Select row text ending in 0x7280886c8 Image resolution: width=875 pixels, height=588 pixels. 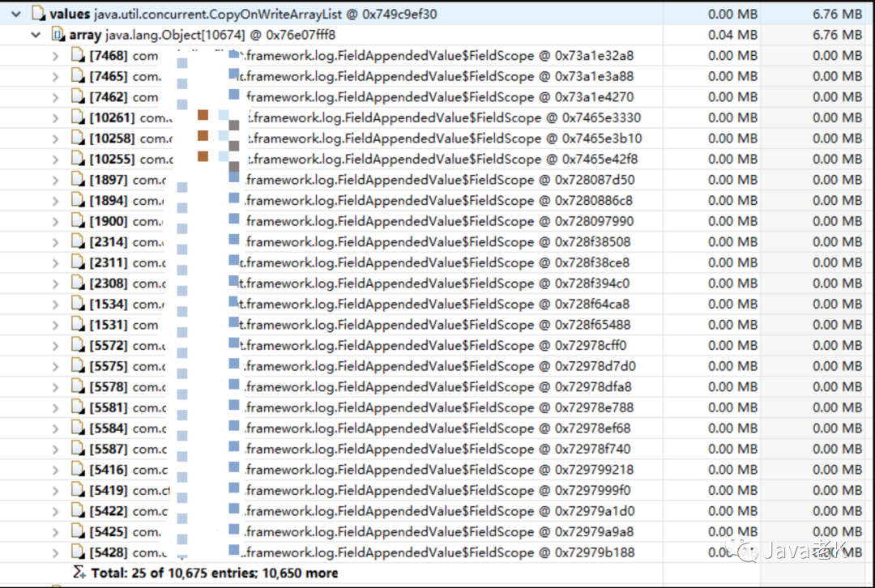click(x=361, y=200)
